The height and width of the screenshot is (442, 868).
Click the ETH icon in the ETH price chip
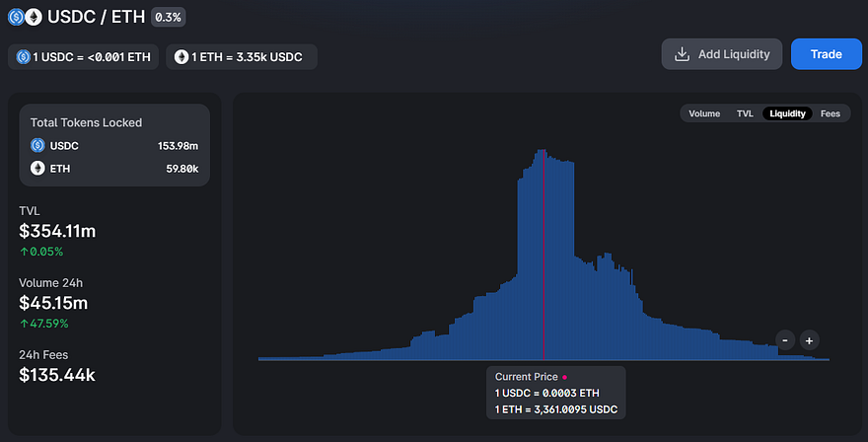point(181,56)
